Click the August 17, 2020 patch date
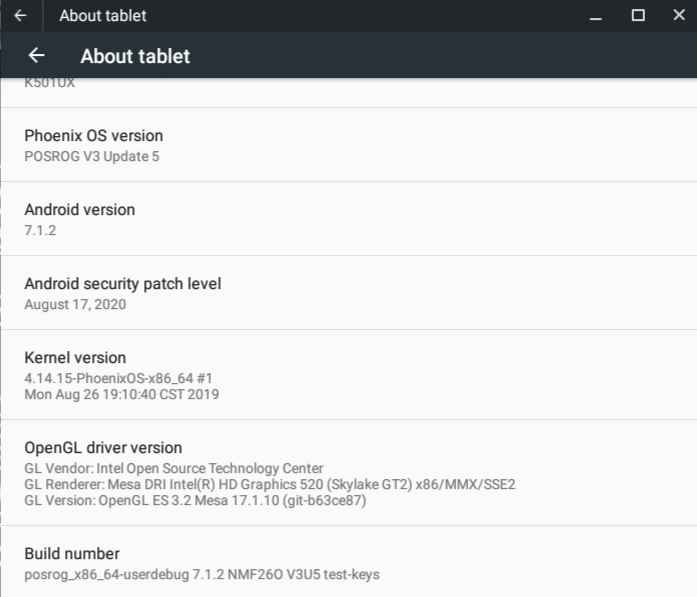Viewport: 697px width, 597px height. pos(75,304)
